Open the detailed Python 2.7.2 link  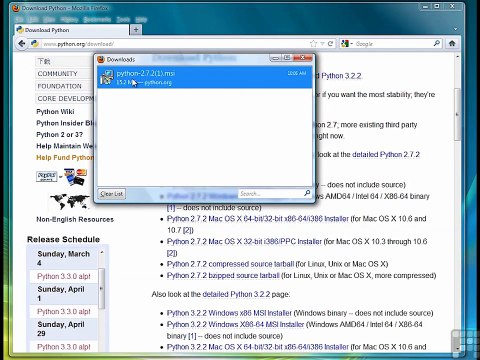click(x=386, y=155)
